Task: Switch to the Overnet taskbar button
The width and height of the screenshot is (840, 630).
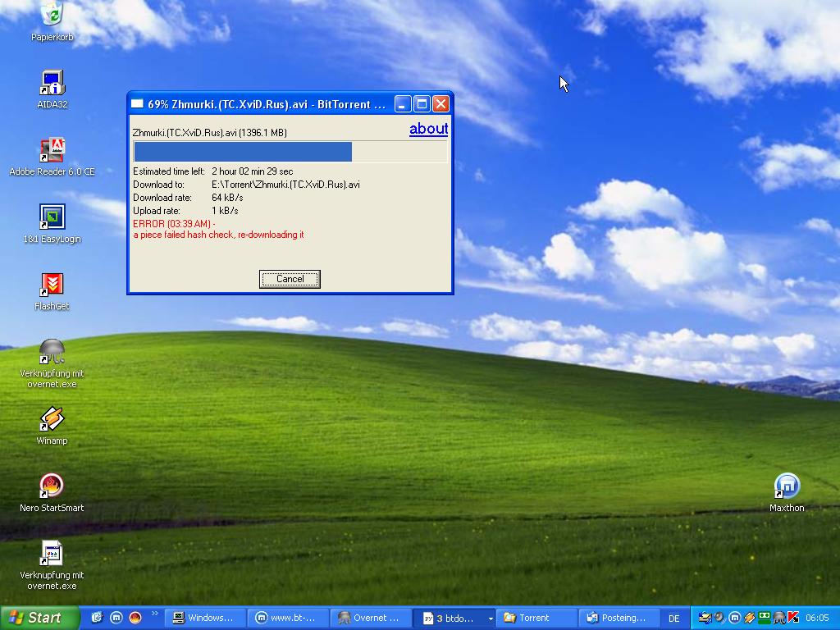Action: pyautogui.click(x=370, y=619)
